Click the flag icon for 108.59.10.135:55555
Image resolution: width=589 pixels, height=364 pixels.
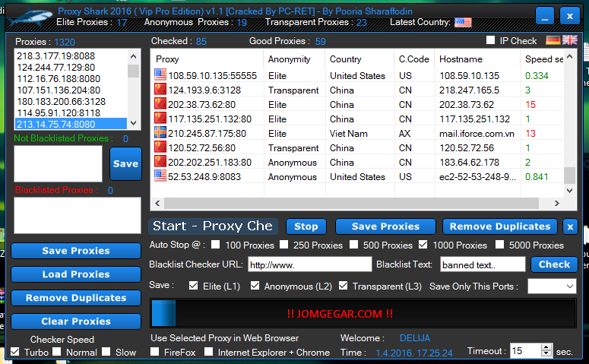160,74
